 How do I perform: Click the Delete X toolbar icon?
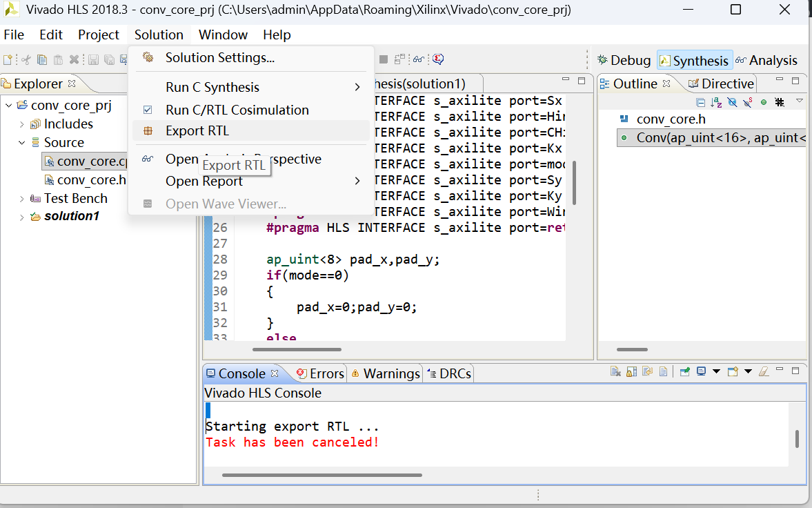pos(75,59)
